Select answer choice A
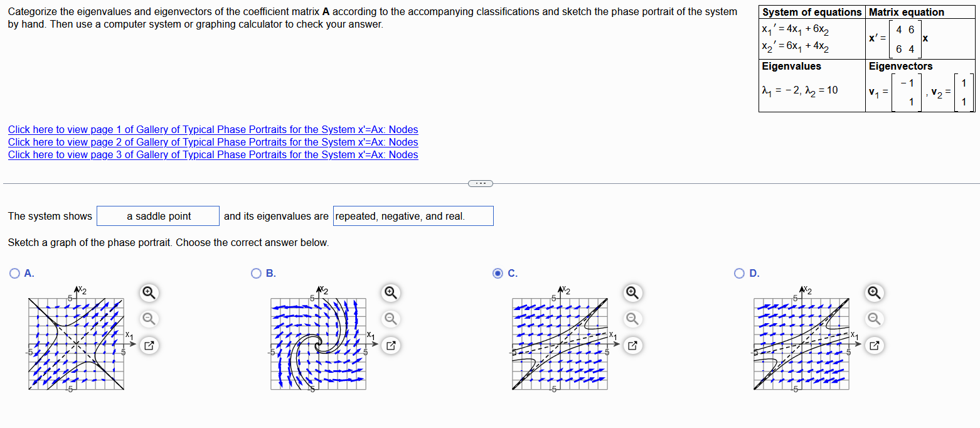The height and width of the screenshot is (428, 980). (14, 273)
